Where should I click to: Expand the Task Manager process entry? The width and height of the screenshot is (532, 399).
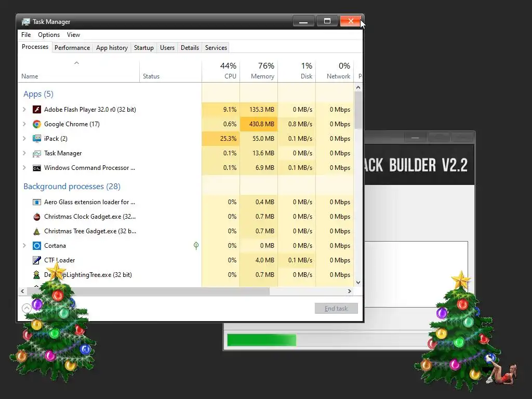tap(24, 153)
